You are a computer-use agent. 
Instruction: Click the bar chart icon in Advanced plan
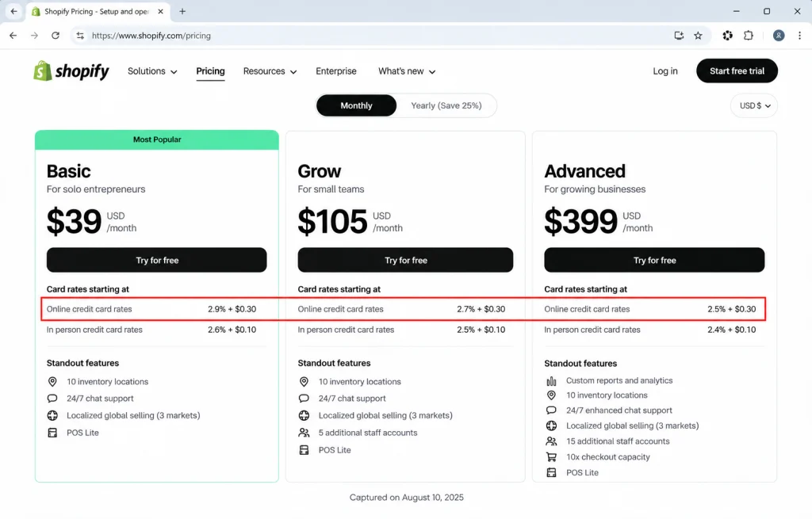(552, 381)
